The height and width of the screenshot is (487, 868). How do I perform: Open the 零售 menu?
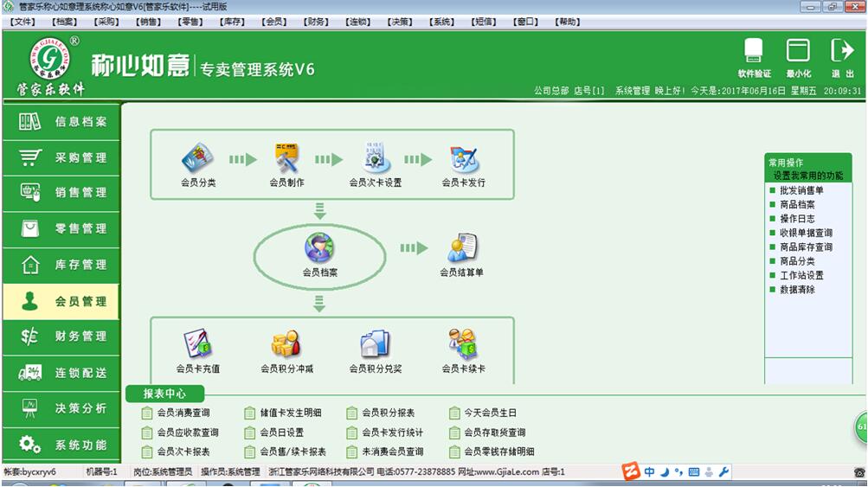pyautogui.click(x=190, y=22)
